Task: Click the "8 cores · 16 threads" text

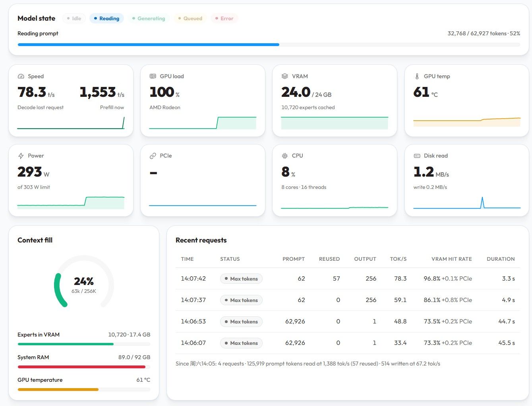Action: 304,187
